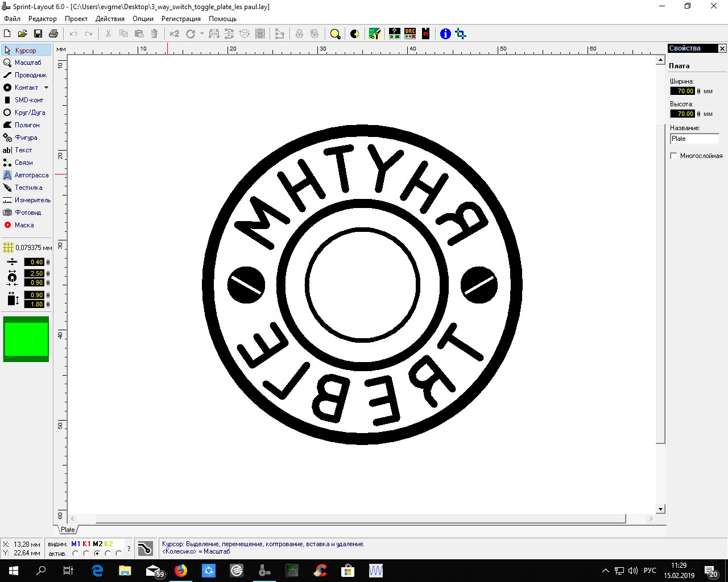Click the Print toolbar icon
Screen dimensions: 728x582
53,34
